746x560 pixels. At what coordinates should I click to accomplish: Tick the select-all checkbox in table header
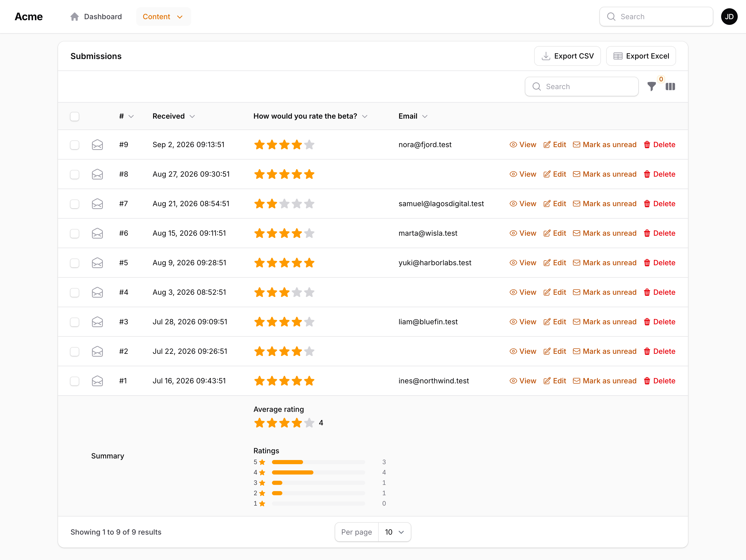[x=75, y=116]
